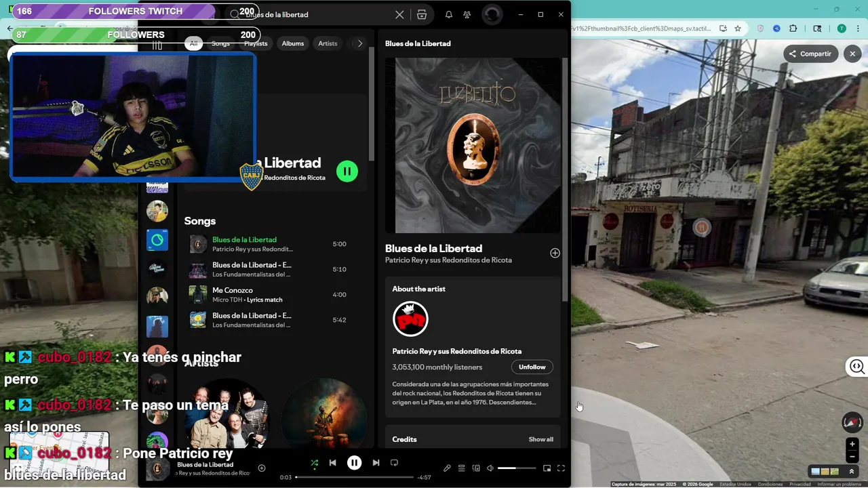The image size is (868, 488).
Task: Open the Browse icon next to search
Action: pyautogui.click(x=422, y=15)
